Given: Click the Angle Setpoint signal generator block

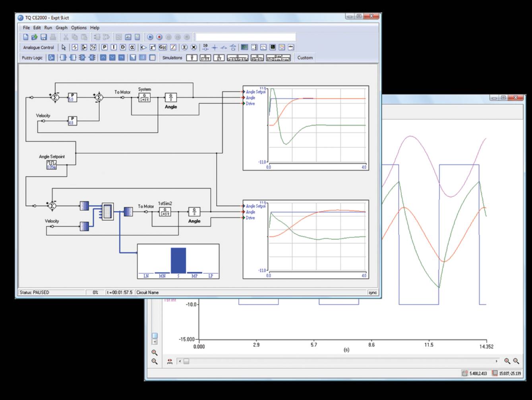Looking at the screenshot, I should [x=51, y=165].
